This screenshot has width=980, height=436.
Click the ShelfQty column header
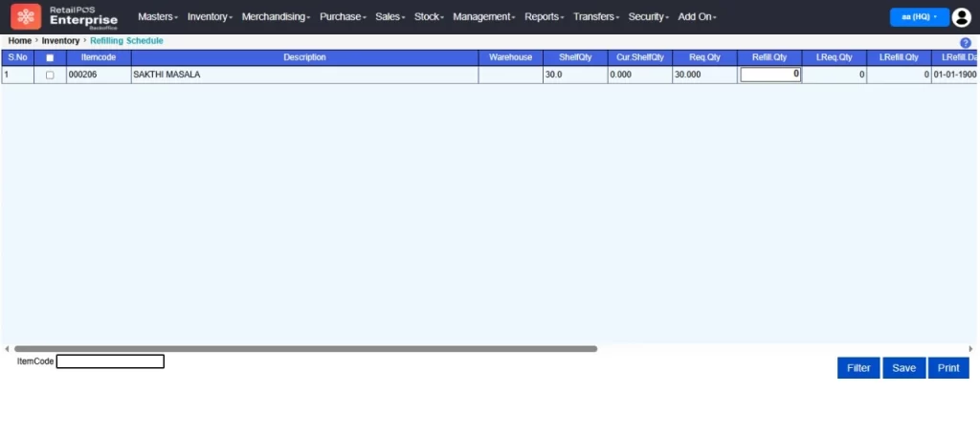coord(575,57)
